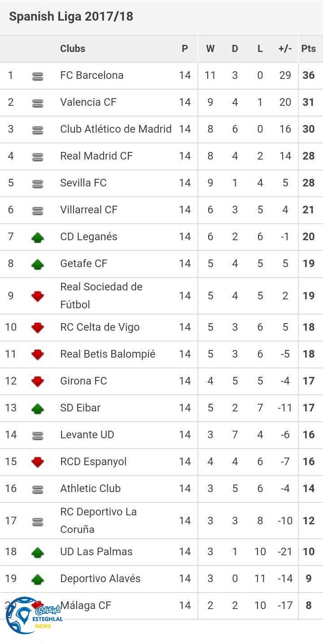Select the Sevilla FC table row
This screenshot has width=323, height=644.
(161, 183)
